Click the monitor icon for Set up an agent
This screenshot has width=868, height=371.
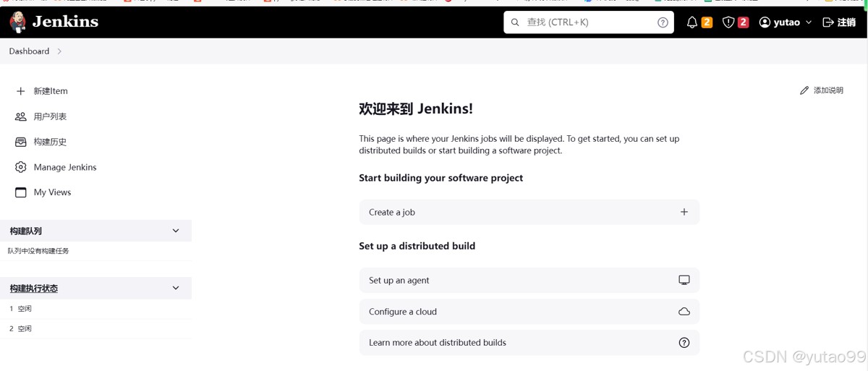pyautogui.click(x=684, y=280)
